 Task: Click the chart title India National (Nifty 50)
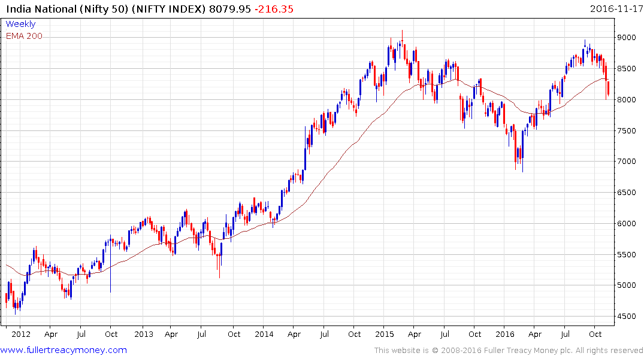pyautogui.click(x=67, y=9)
